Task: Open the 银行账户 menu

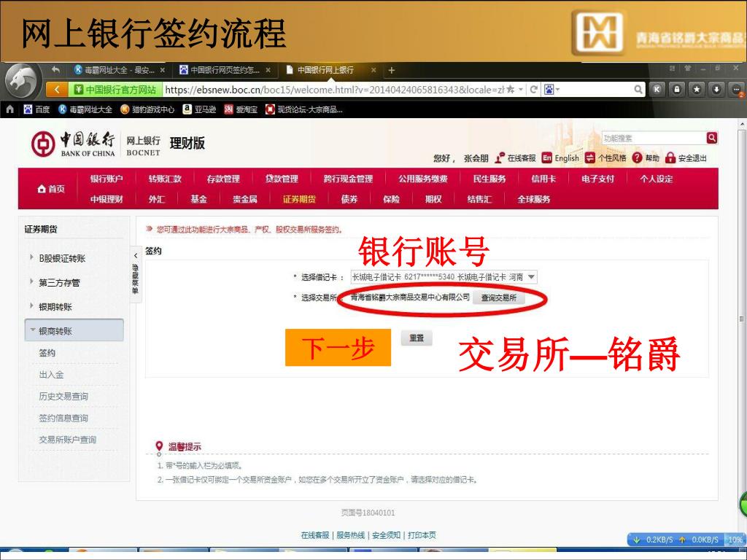Action: (x=107, y=179)
